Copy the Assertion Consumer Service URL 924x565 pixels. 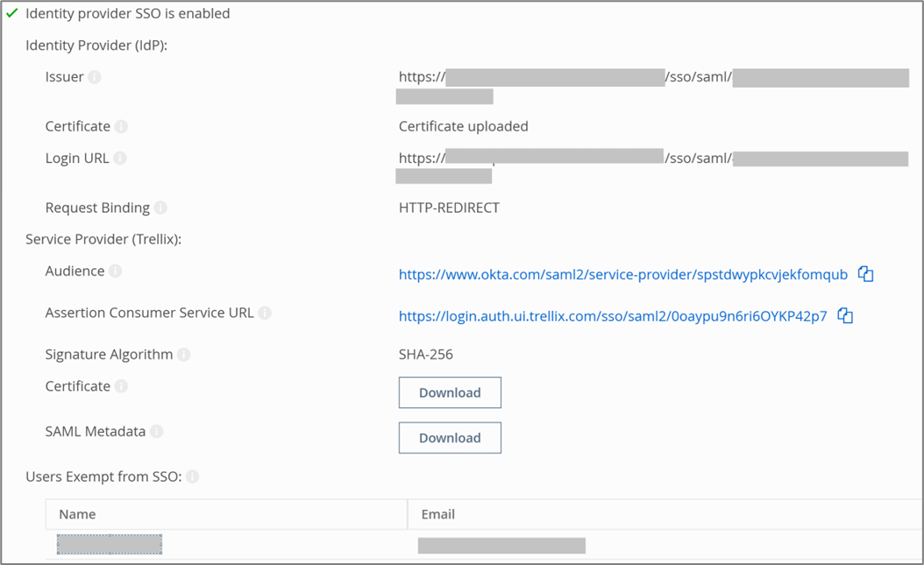845,316
